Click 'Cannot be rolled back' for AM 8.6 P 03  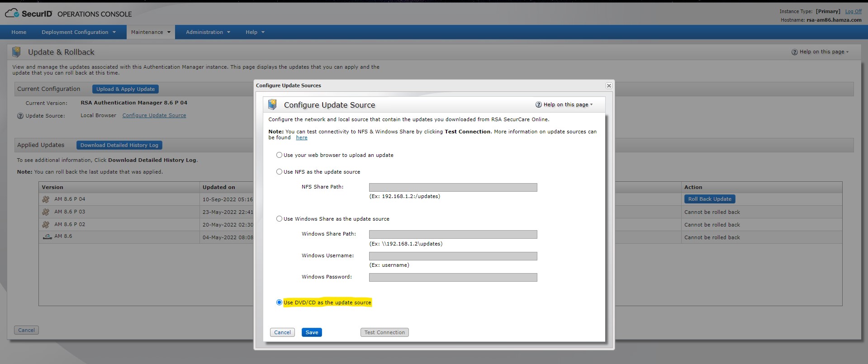(712, 212)
